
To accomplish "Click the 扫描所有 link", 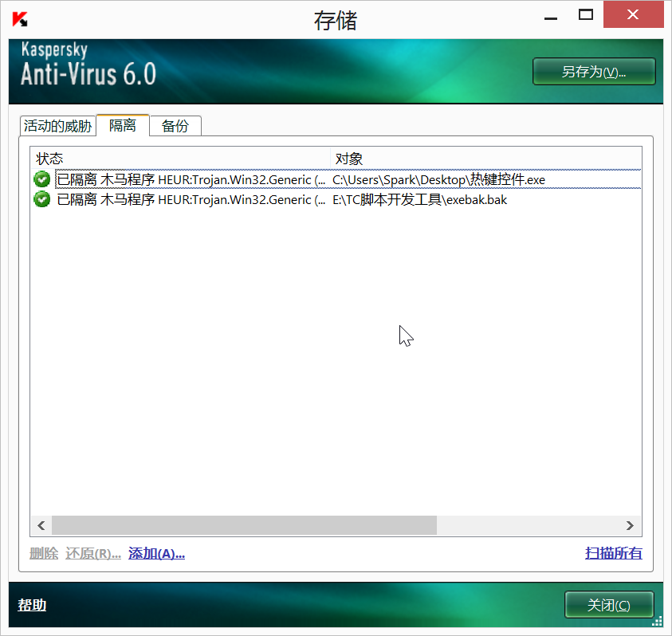I will point(614,553).
